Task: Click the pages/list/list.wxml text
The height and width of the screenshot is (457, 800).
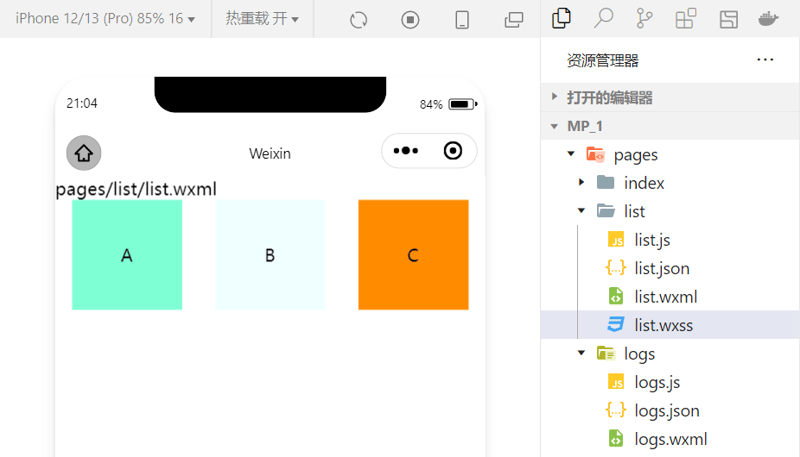Action: tap(136, 189)
